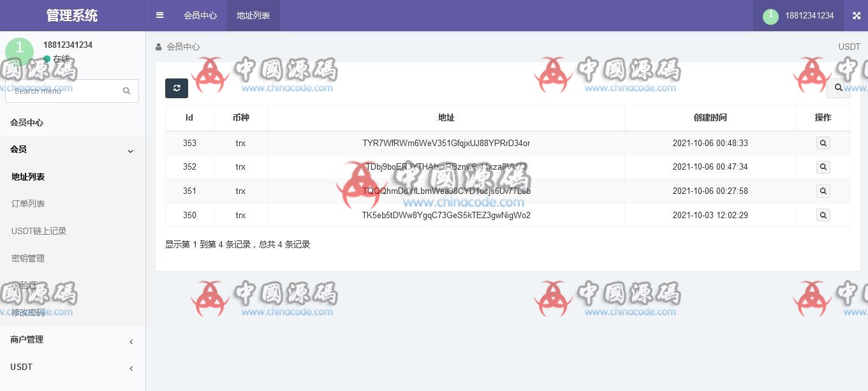
Task: View details of row Id 350
Action: tap(823, 215)
